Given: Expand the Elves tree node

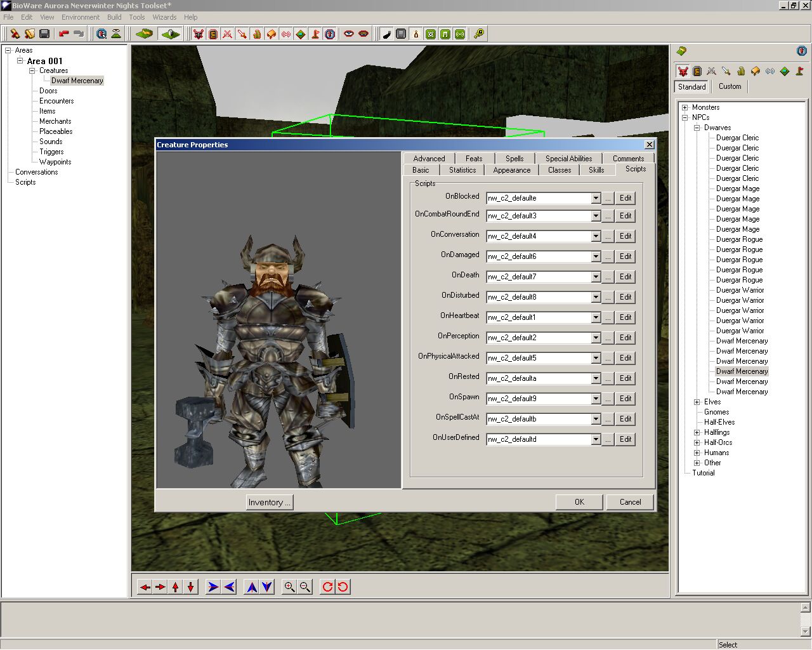Looking at the screenshot, I should (697, 402).
